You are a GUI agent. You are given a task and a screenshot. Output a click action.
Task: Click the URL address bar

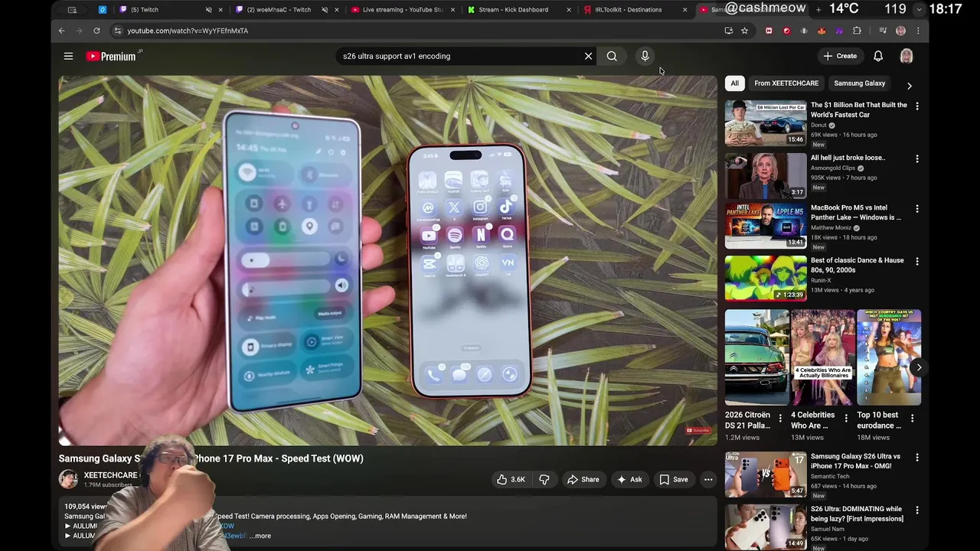(x=413, y=31)
